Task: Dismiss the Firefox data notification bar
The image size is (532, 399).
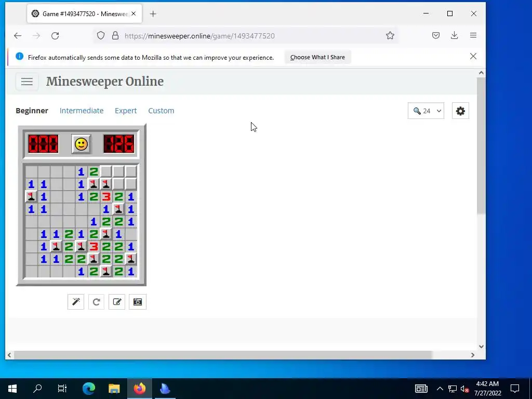Action: [x=473, y=56]
